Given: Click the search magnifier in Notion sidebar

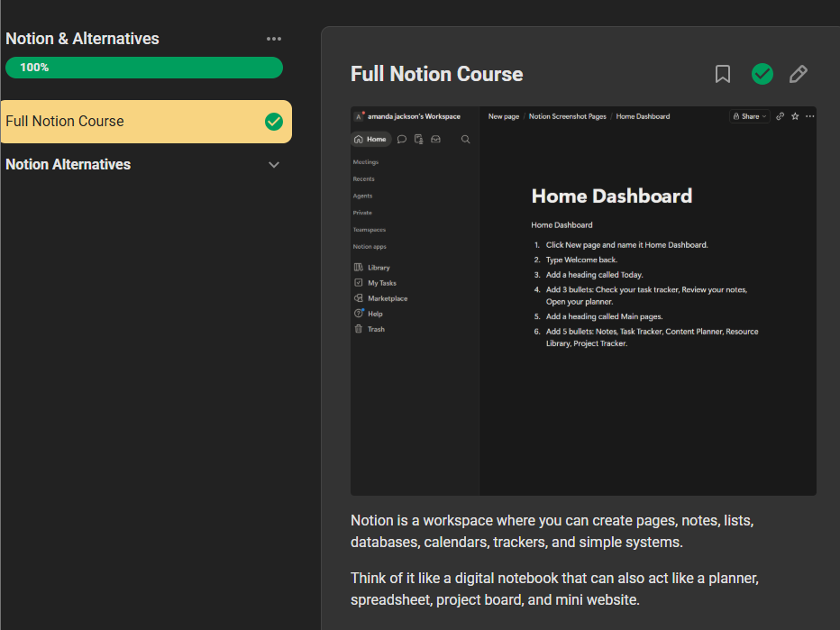Looking at the screenshot, I should click(466, 140).
